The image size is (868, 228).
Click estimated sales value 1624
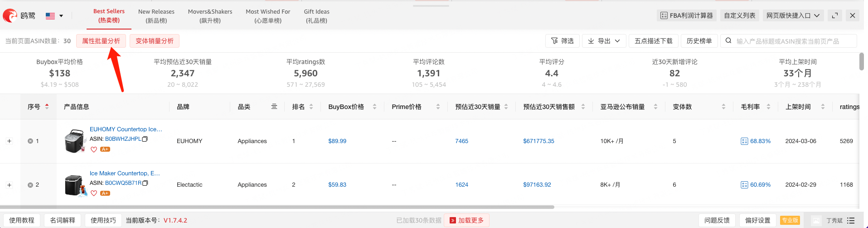pyautogui.click(x=462, y=185)
